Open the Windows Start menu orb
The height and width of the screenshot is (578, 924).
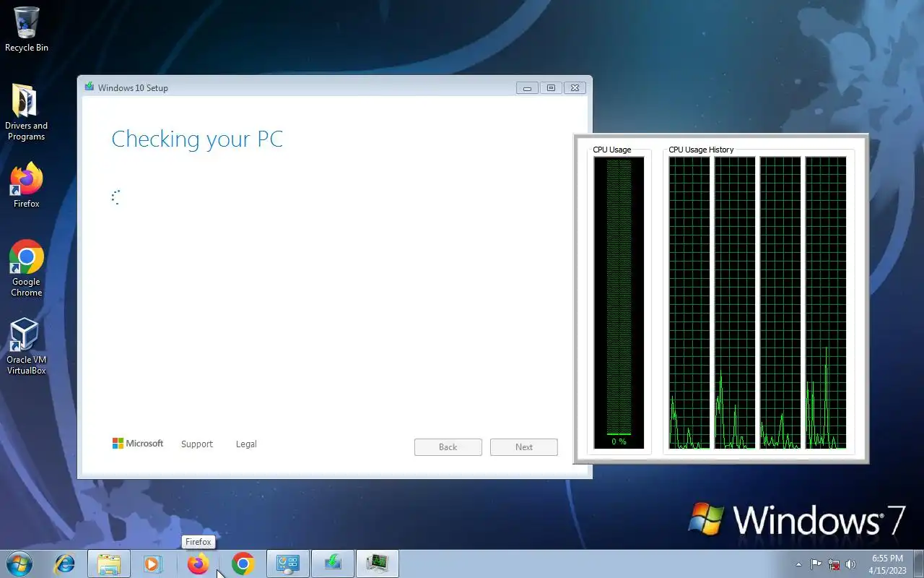point(19,564)
